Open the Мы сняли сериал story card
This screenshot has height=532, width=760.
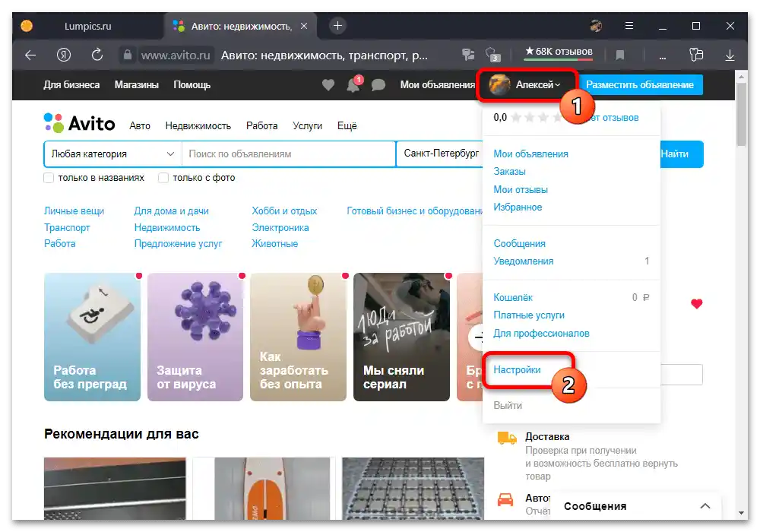401,337
